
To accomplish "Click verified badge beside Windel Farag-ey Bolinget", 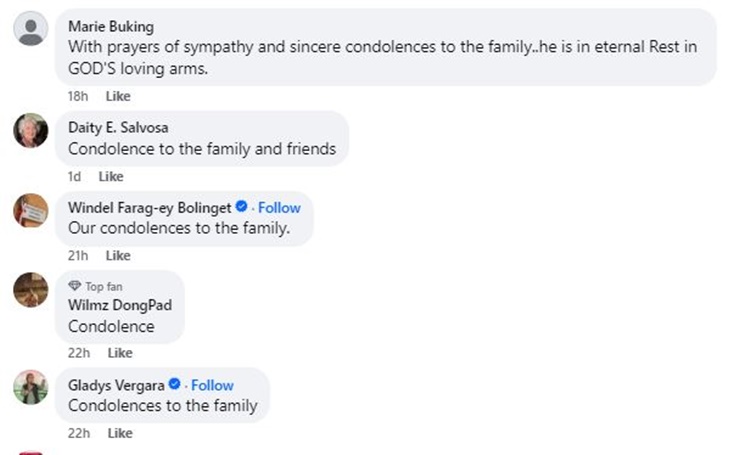I will [241, 207].
